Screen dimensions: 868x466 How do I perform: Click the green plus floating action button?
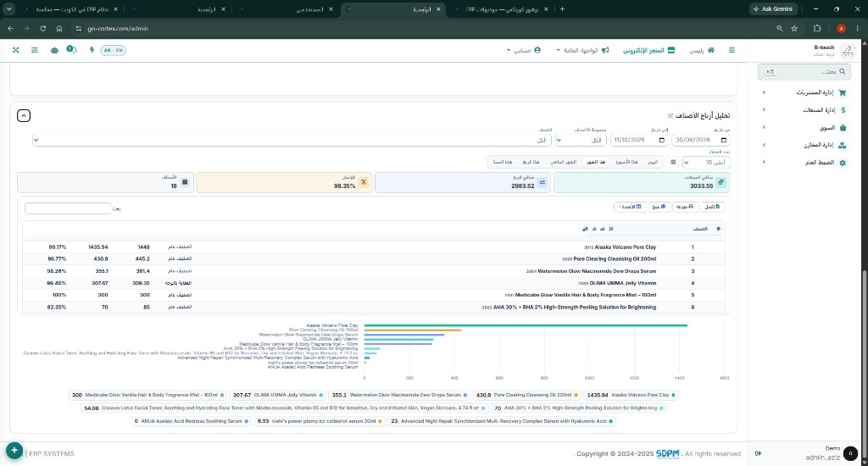pyautogui.click(x=14, y=451)
